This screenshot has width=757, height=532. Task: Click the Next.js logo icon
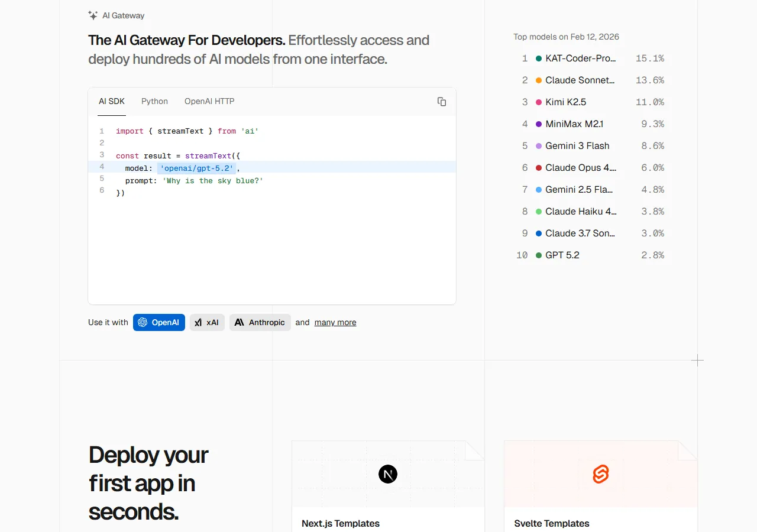388,474
